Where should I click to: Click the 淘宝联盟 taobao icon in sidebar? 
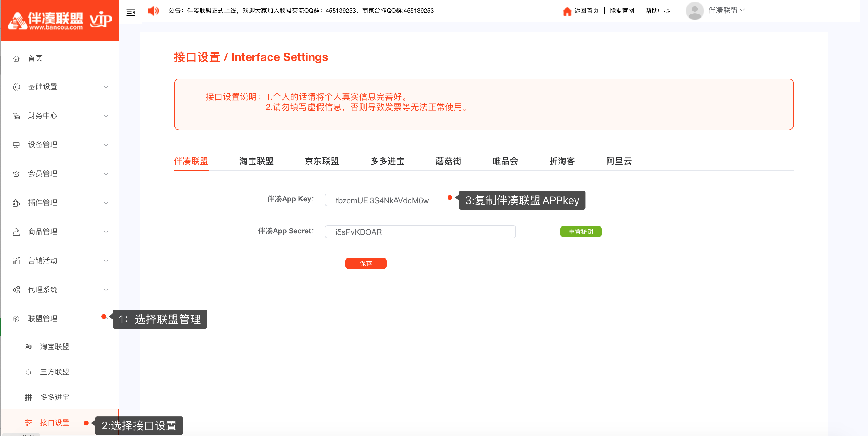[x=28, y=347]
